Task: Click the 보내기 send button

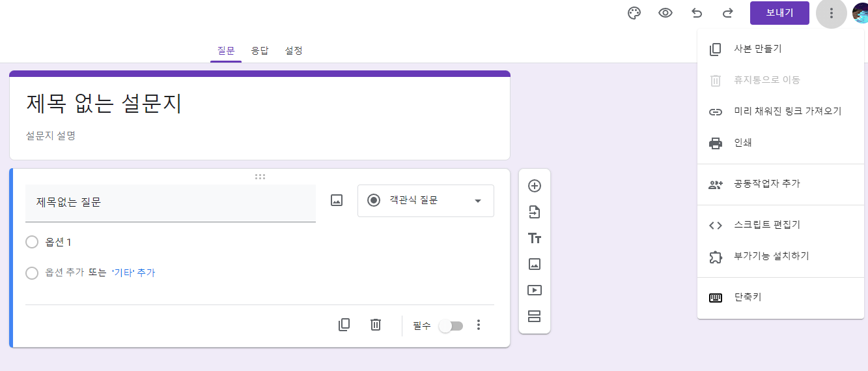Action: coord(779,13)
